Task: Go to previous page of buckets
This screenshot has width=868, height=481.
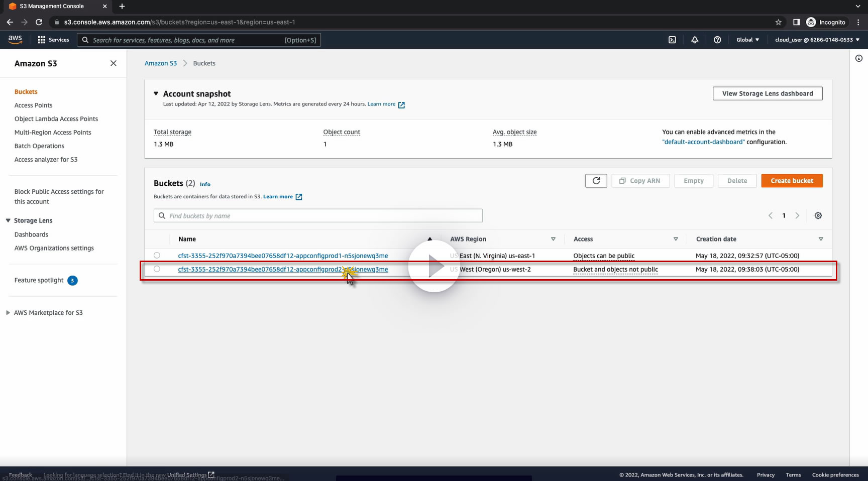Action: [771, 215]
